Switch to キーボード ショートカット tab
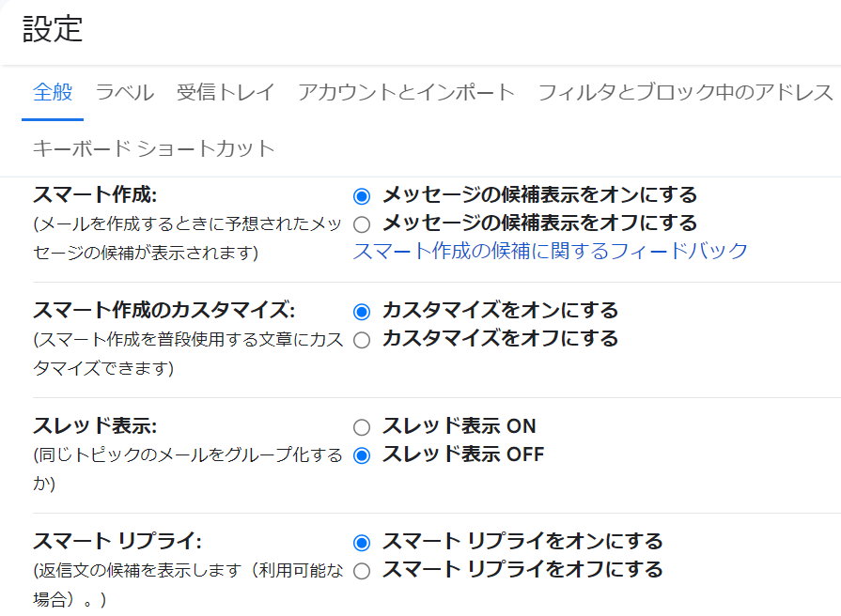The height and width of the screenshot is (616, 841). 153,148
